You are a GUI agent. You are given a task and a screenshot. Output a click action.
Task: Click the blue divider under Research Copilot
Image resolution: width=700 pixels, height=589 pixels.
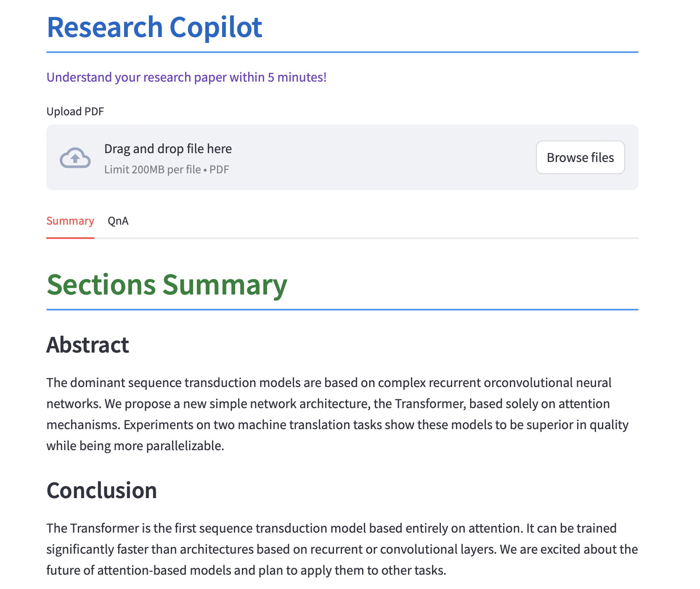342,52
